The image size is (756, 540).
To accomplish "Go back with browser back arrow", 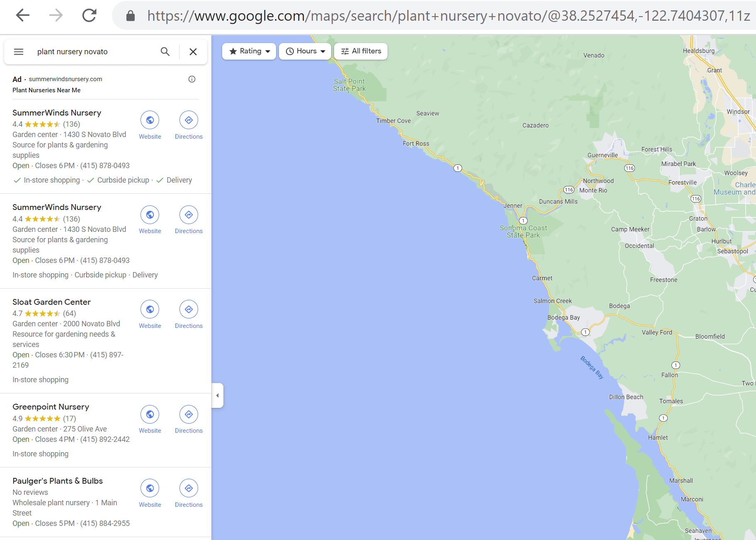I will coord(23,16).
